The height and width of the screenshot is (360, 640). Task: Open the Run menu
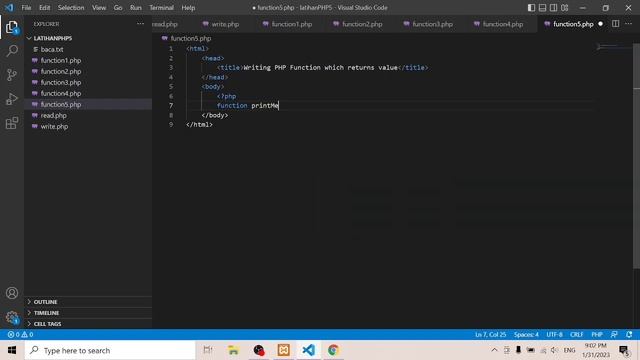pos(136,8)
